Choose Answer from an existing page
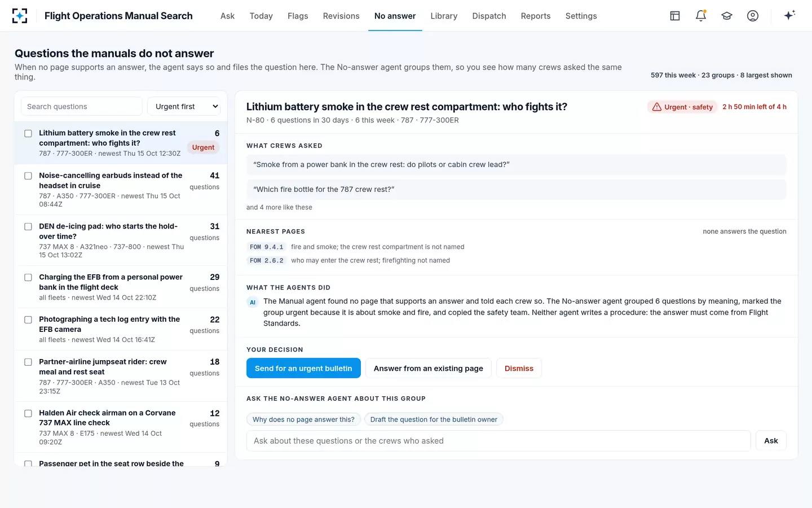 [x=429, y=368]
